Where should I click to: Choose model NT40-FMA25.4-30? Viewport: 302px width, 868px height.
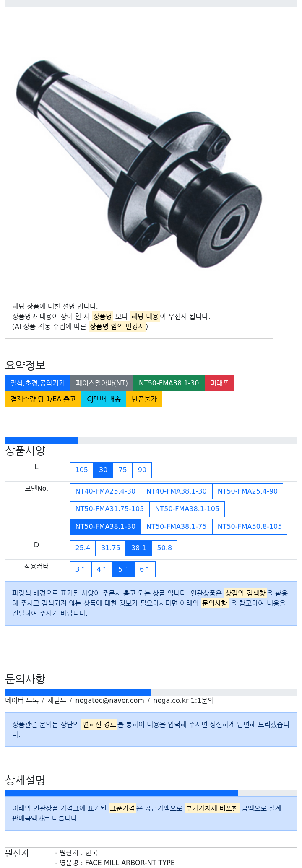(x=105, y=491)
